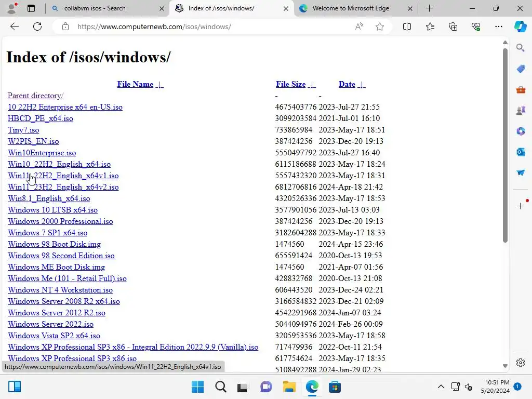Image resolution: width=532 pixels, height=399 pixels.
Task: Close the collabvm isos Search tab
Action: coord(162,8)
